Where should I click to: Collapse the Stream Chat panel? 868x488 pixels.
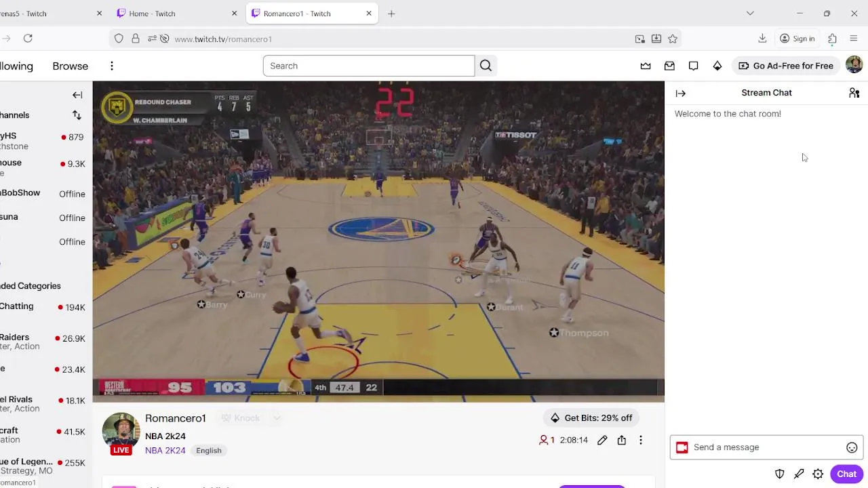coord(680,94)
